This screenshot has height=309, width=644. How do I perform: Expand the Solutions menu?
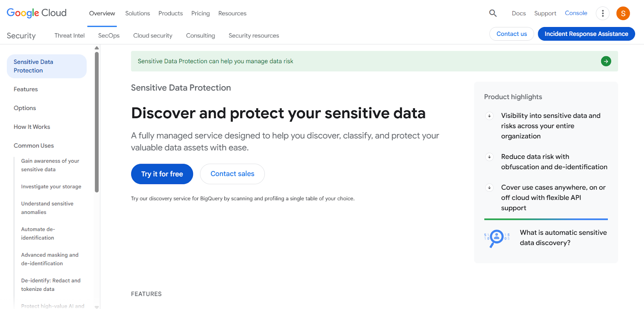pyautogui.click(x=137, y=13)
